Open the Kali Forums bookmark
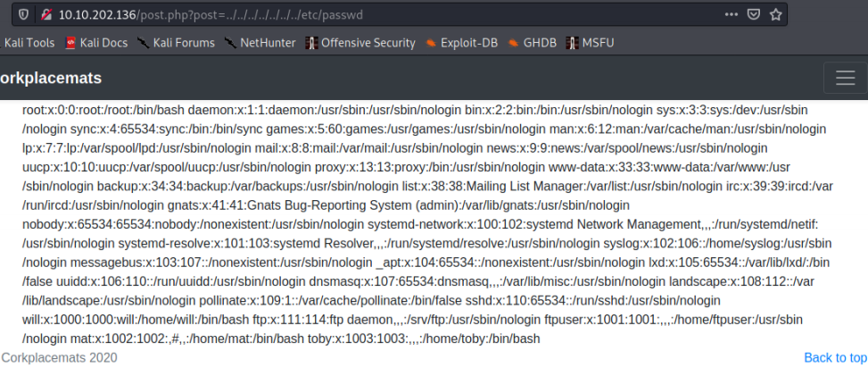Image resolution: width=868 pixels, height=376 pixels. [177, 43]
